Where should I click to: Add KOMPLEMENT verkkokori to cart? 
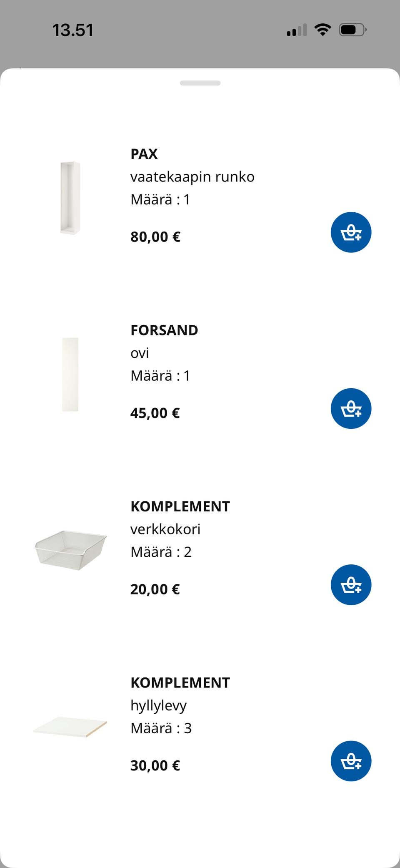351,585
